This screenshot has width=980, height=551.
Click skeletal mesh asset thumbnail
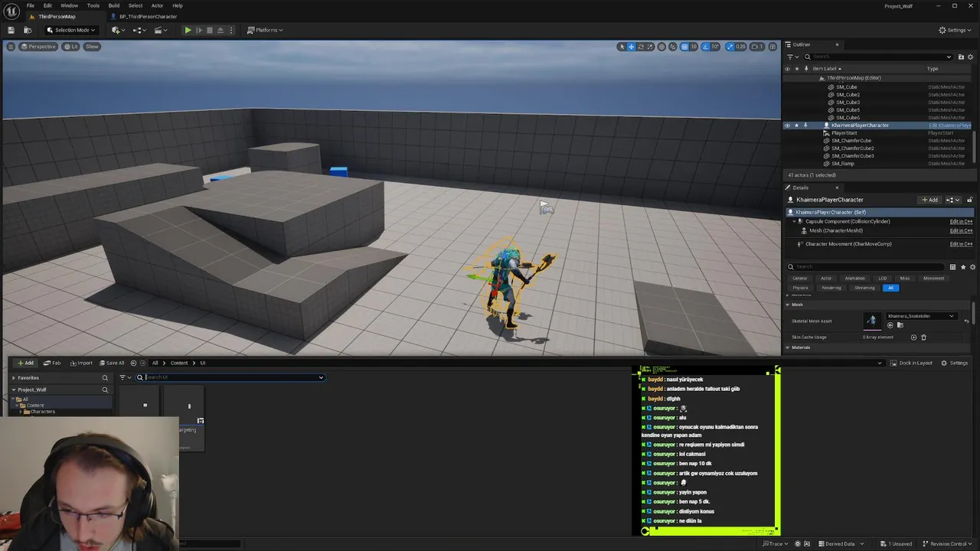click(x=871, y=321)
